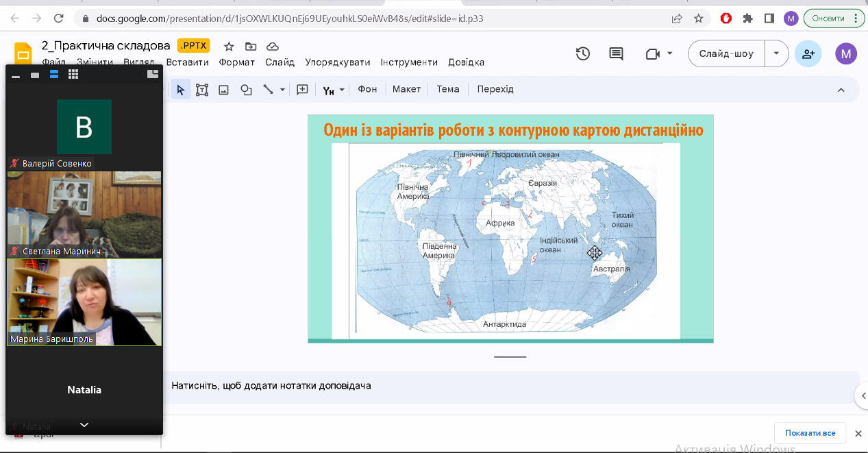Add a comment with plus-bubble icon

tap(302, 90)
